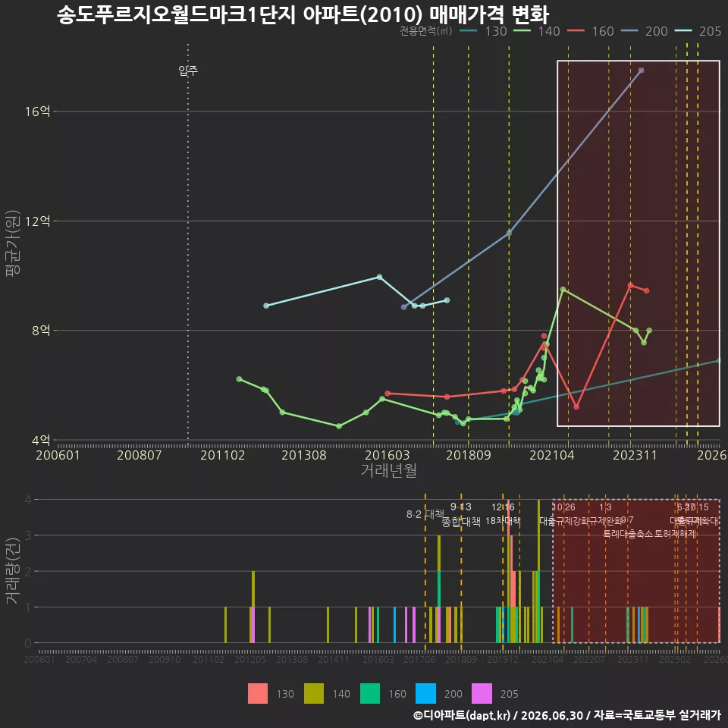Click the olive 140 swatch in bottom legend
This screenshot has width=728, height=728.
pyautogui.click(x=314, y=694)
